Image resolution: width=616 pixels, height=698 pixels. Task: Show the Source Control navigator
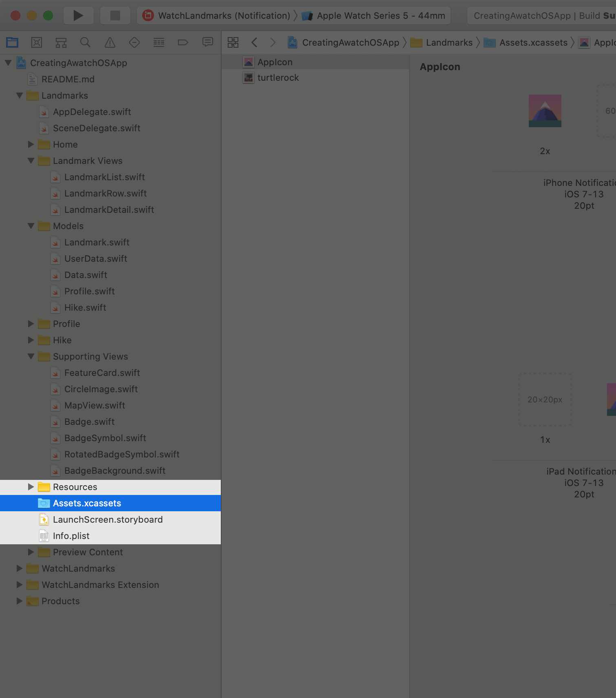coord(37,42)
